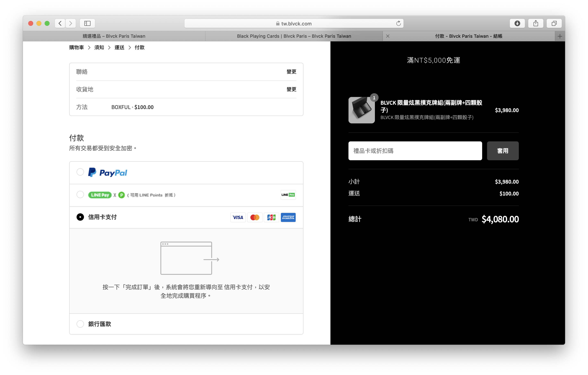Click the item price $3,980.00
Screen dimensions: 588x375
507,110
